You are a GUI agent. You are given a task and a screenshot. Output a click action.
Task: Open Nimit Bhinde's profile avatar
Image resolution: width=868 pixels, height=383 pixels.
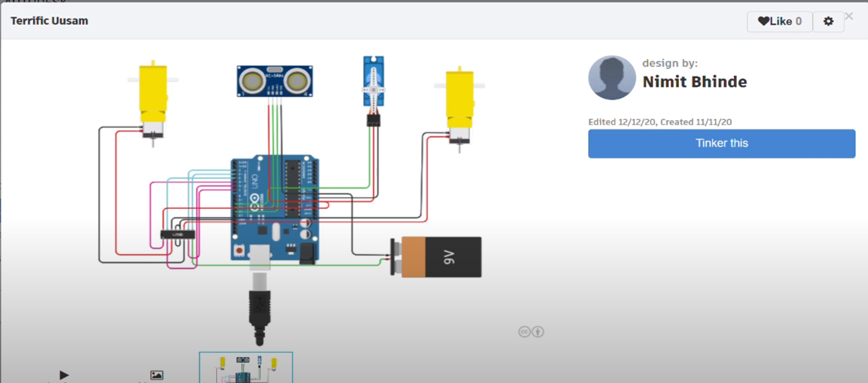point(612,78)
